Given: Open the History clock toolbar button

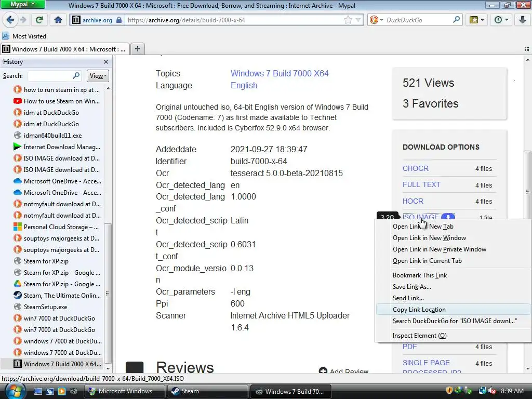Looking at the screenshot, I should pyautogui.click(x=501, y=20).
